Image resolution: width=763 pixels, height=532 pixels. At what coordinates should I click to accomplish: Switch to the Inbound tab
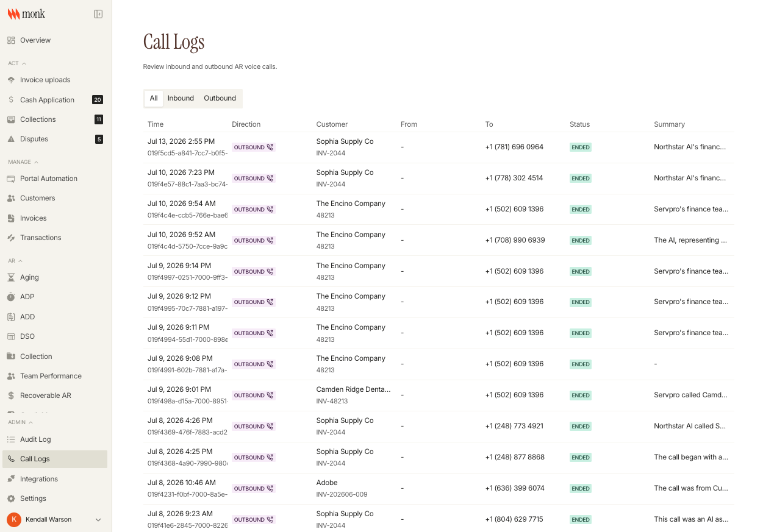[181, 98]
